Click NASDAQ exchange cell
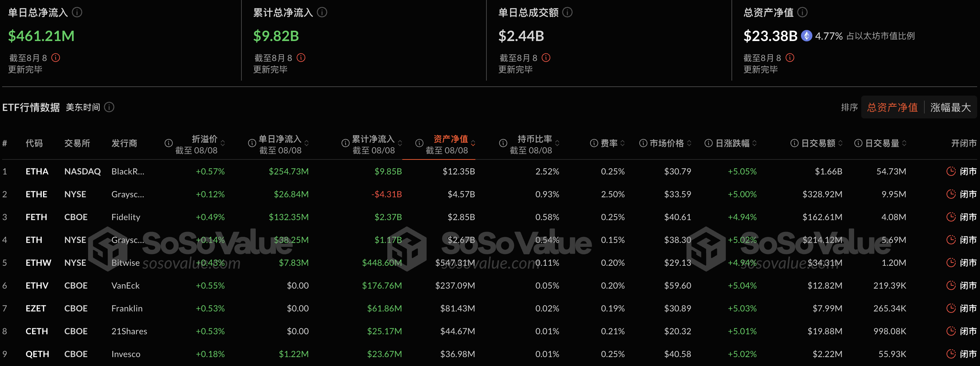This screenshot has height=366, width=980. (x=82, y=171)
